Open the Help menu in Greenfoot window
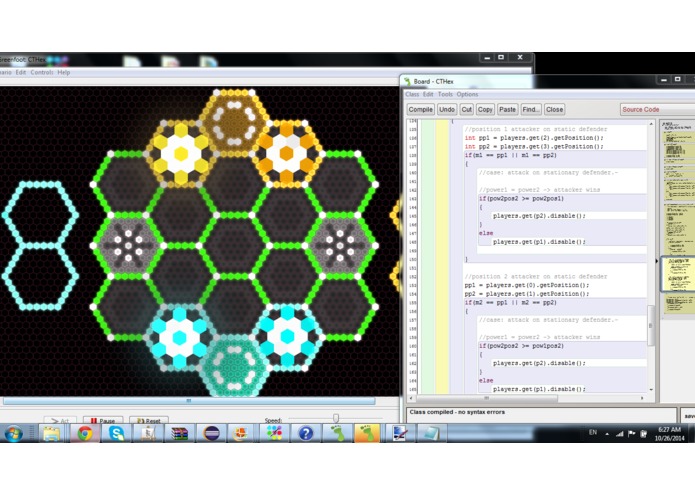 [x=63, y=72]
